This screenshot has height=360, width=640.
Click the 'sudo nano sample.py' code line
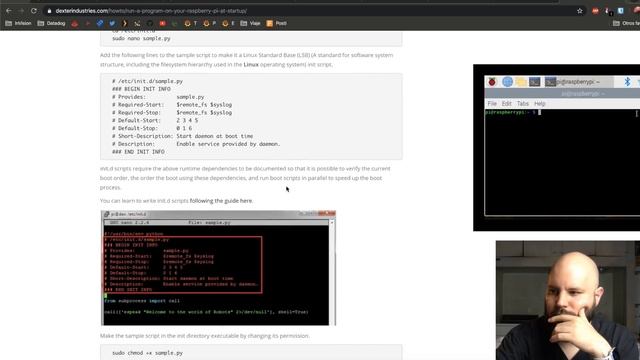141,38
